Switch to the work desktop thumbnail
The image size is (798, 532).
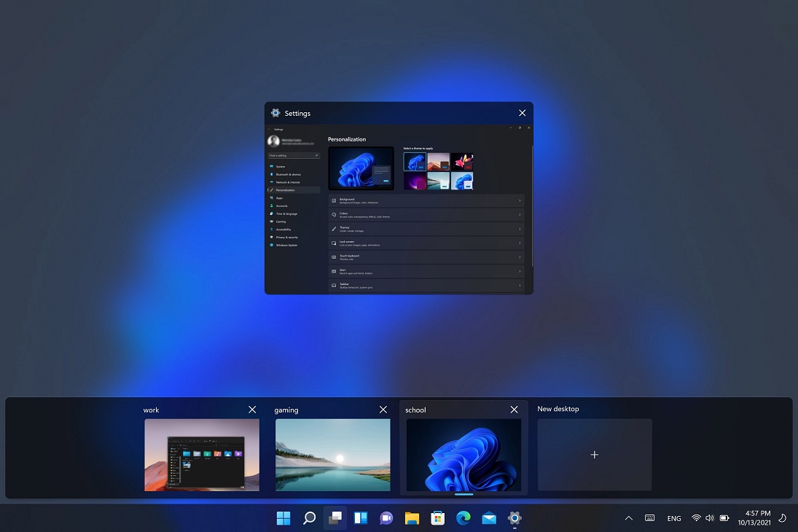point(202,455)
